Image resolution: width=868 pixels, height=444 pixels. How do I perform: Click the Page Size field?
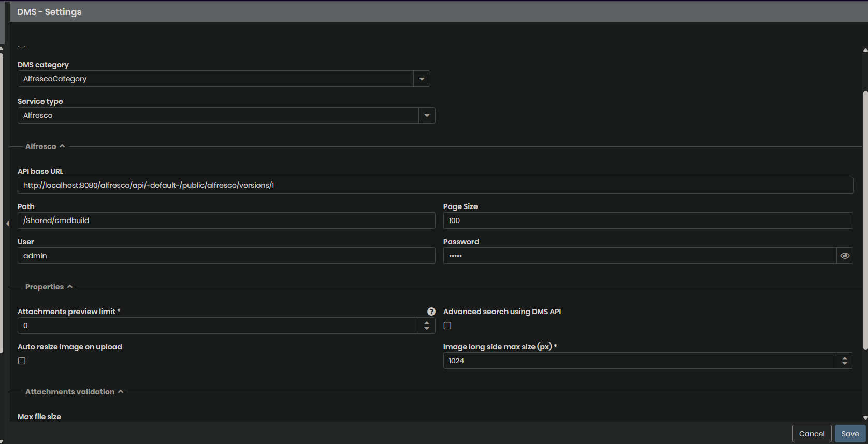(x=647, y=220)
